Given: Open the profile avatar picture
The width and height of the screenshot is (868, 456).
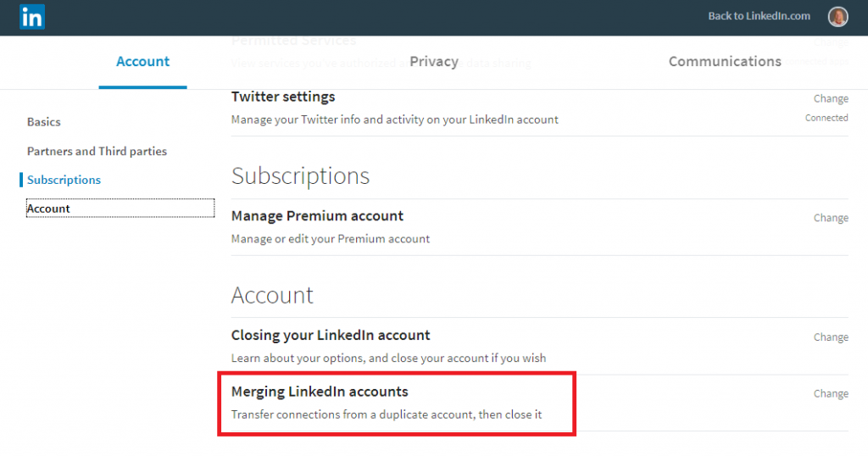Looking at the screenshot, I should pos(837,17).
